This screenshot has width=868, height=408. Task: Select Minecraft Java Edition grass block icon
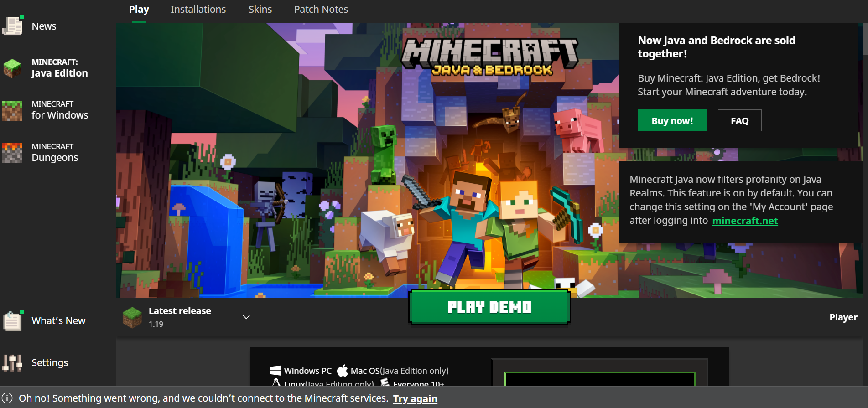(x=12, y=68)
